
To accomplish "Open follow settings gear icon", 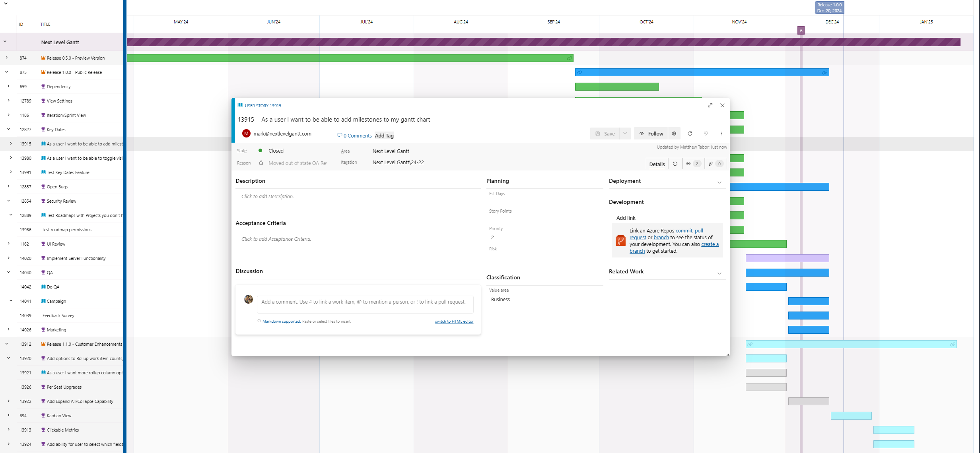I will coord(674,134).
